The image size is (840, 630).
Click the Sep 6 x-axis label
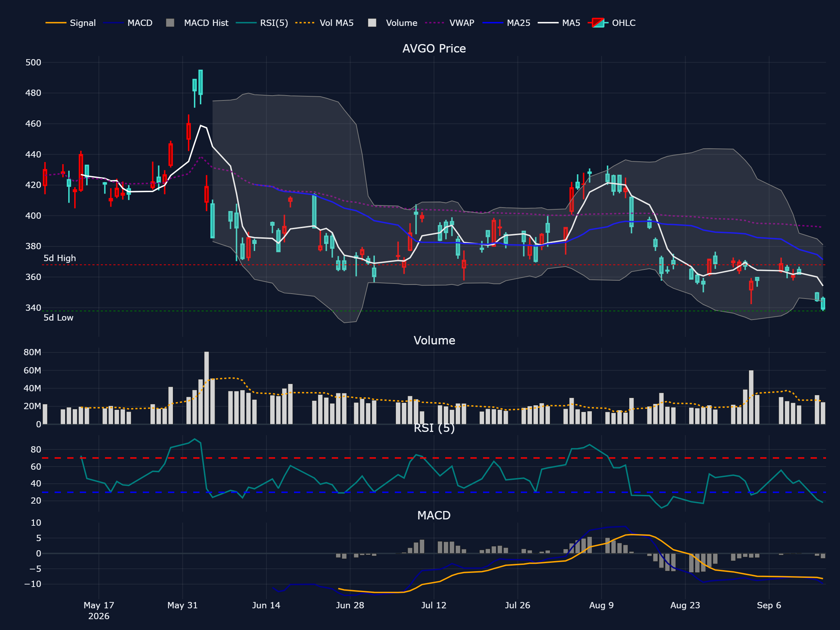tap(769, 605)
